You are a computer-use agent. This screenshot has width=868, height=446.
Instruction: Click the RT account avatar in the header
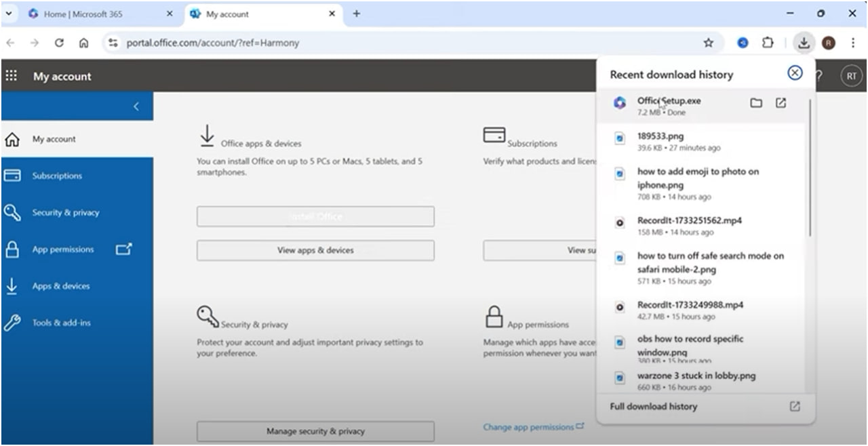pos(851,76)
